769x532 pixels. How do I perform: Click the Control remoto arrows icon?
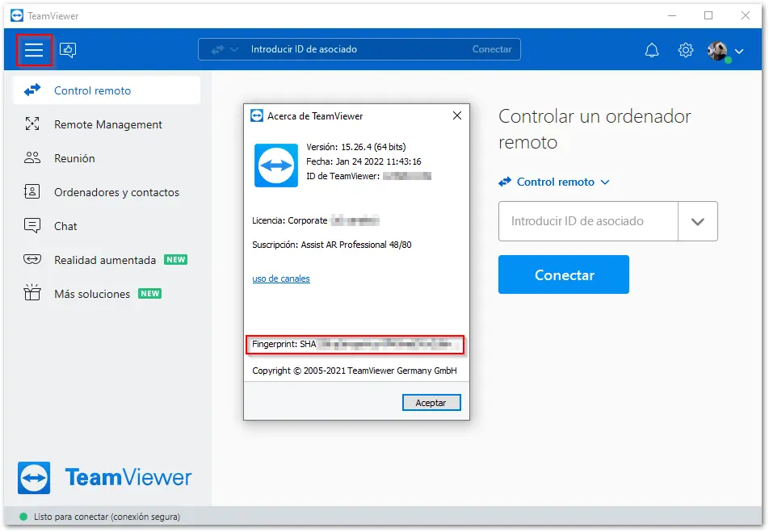32,90
